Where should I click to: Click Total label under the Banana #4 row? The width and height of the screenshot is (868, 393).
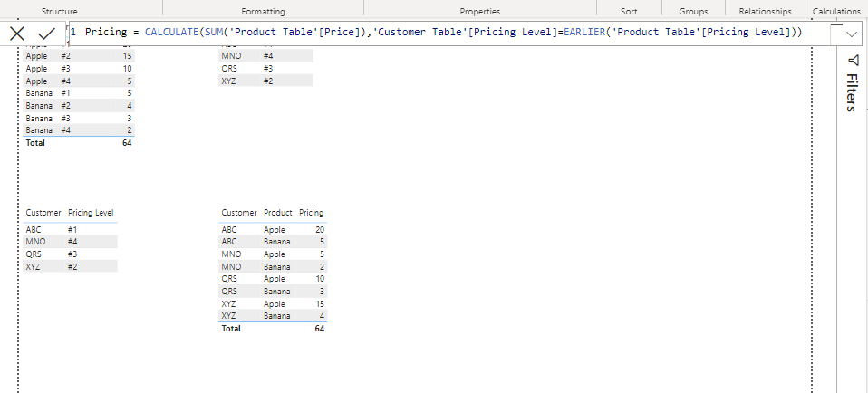(34, 143)
